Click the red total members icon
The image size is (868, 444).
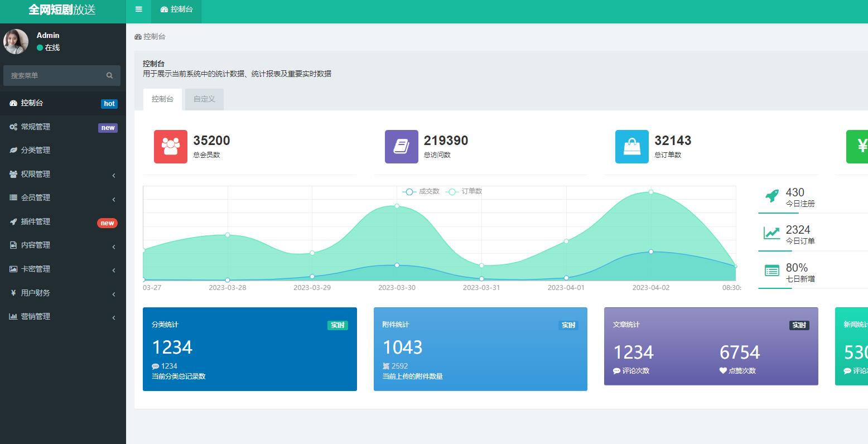171,147
